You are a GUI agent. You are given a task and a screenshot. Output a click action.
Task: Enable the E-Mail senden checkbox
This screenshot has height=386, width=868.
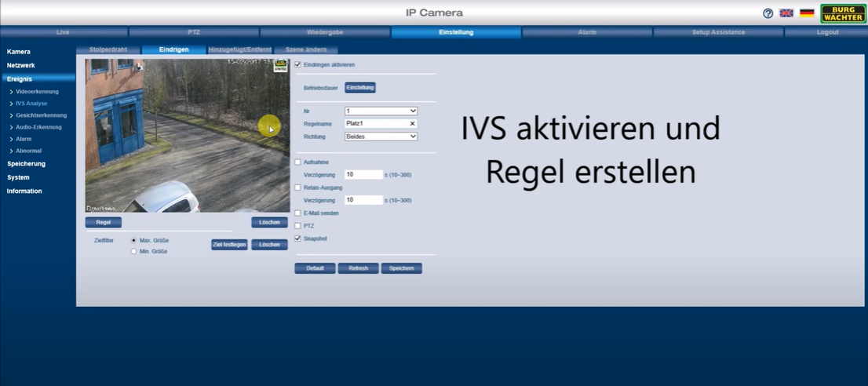point(298,213)
